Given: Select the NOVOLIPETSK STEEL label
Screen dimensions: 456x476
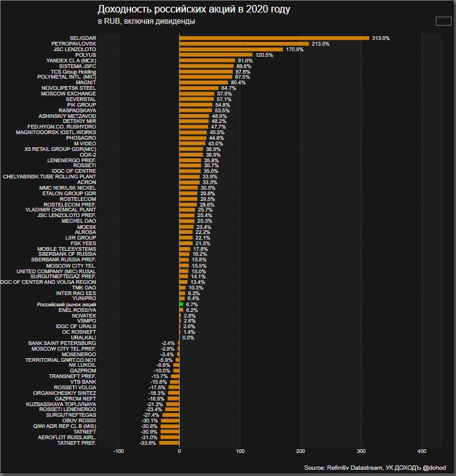Looking at the screenshot, I should pyautogui.click(x=69, y=88).
